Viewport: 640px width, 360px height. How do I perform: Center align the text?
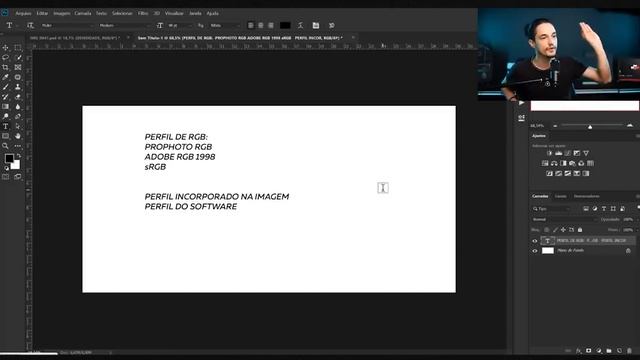pyautogui.click(x=261, y=25)
